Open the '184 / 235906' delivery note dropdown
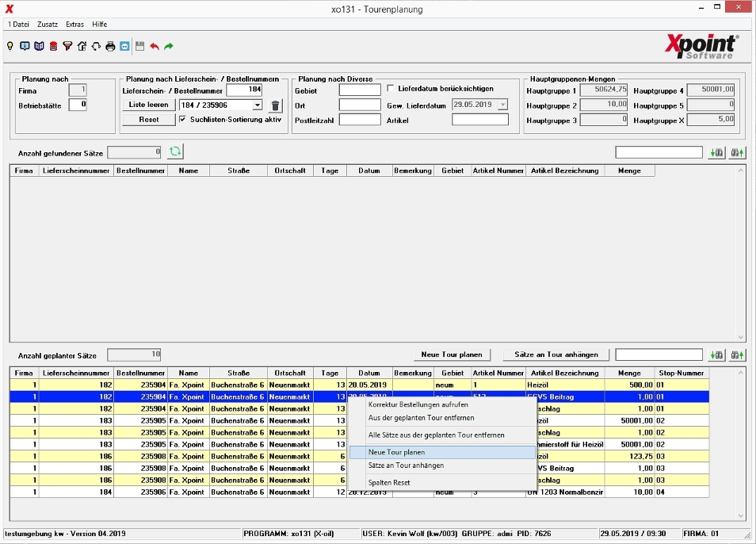The width and height of the screenshot is (756, 544). click(x=258, y=105)
